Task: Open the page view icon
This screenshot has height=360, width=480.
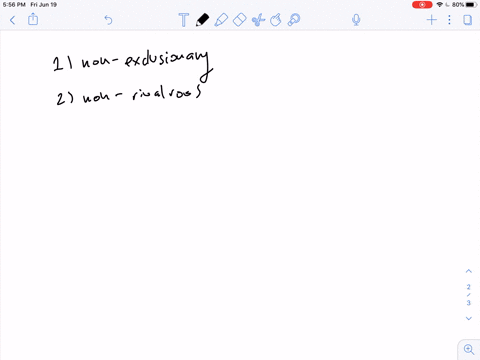Action: pyautogui.click(x=468, y=20)
